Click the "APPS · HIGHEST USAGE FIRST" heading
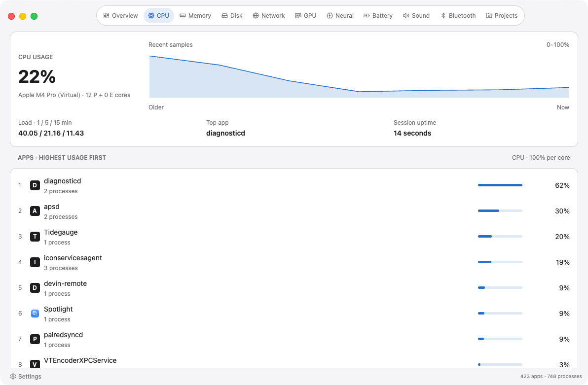The height and width of the screenshot is (385, 588). tap(62, 157)
